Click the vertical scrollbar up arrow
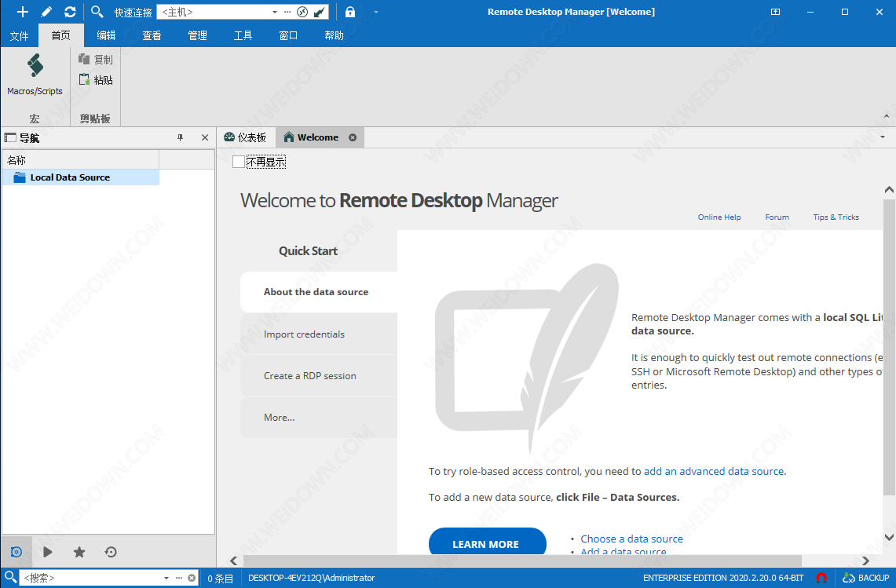Image resolution: width=896 pixels, height=588 pixels. 889,189
